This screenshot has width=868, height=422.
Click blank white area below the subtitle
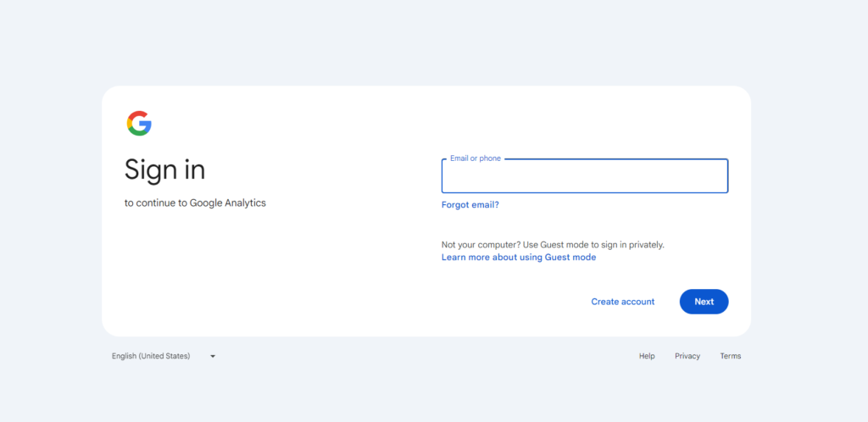coord(254,271)
